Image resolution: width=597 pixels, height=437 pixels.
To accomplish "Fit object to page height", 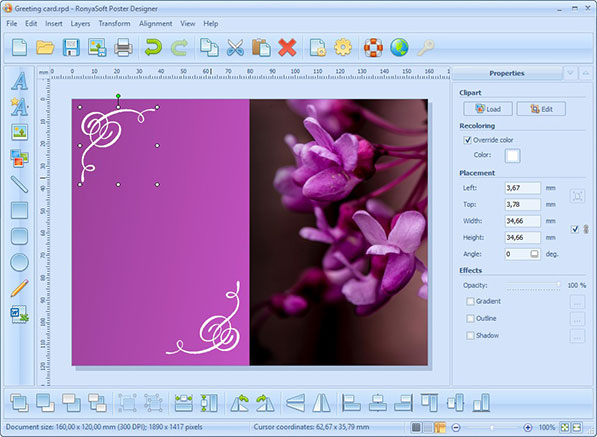I will [x=209, y=403].
